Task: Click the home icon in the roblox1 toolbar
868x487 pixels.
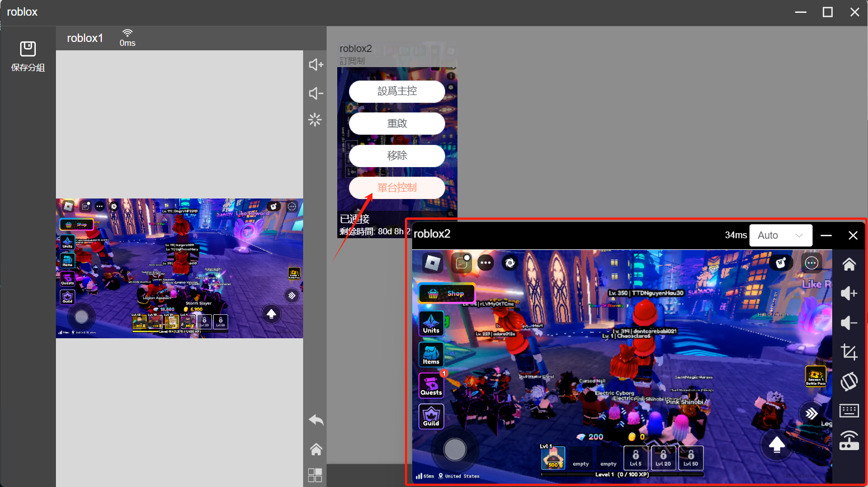Action: 316,449
